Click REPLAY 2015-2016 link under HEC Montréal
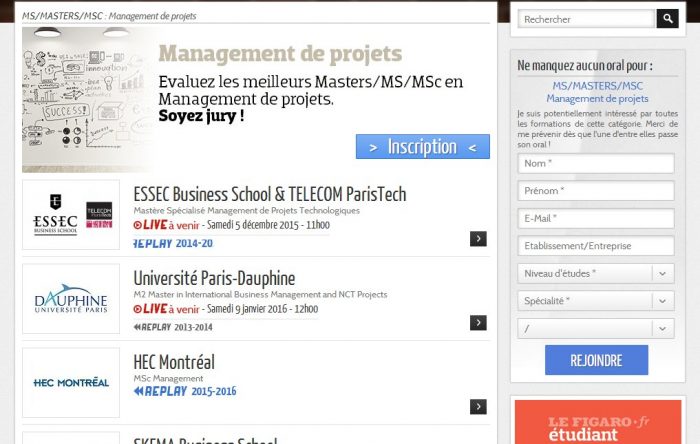 (185, 391)
